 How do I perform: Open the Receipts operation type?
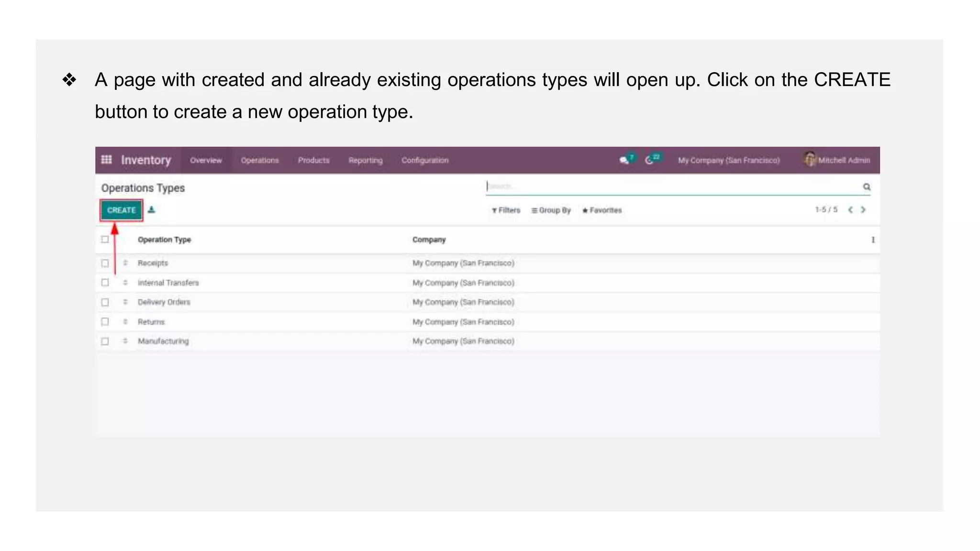(x=153, y=263)
